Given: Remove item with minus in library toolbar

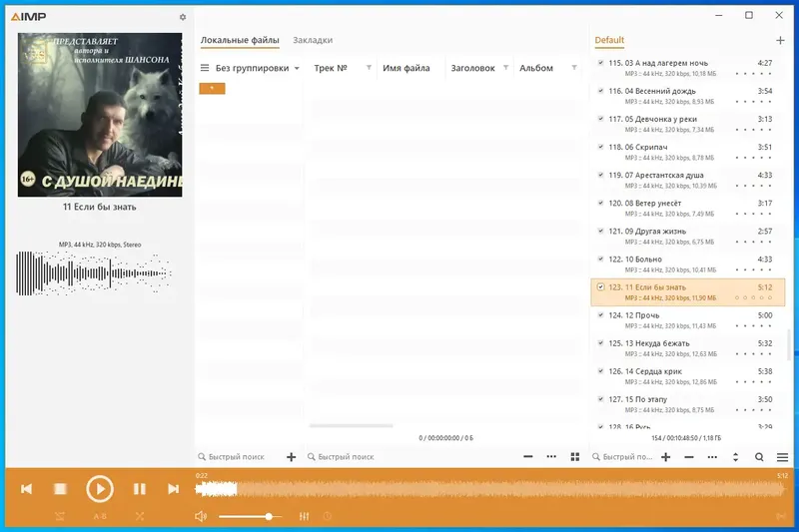Looking at the screenshot, I should 528,457.
